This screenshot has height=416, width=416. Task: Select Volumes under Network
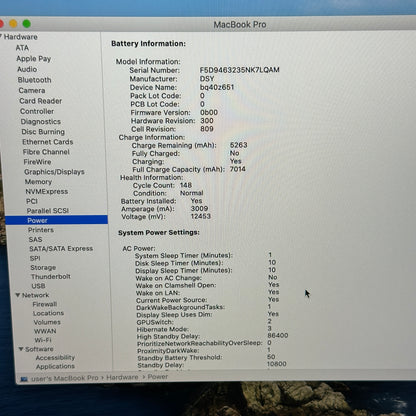(47, 322)
